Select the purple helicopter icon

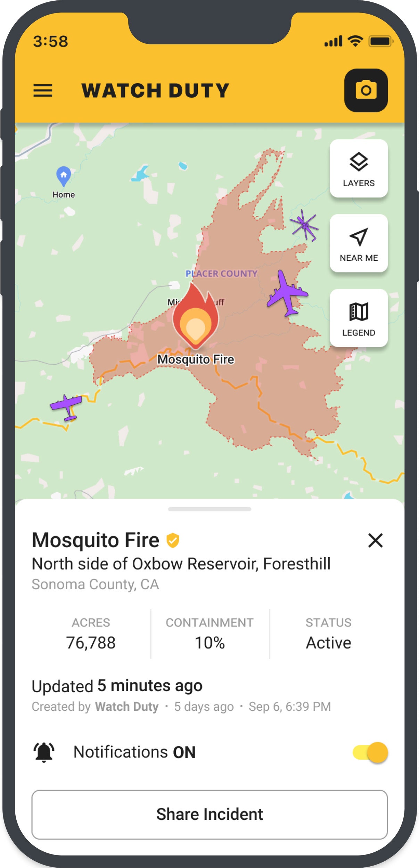(304, 225)
